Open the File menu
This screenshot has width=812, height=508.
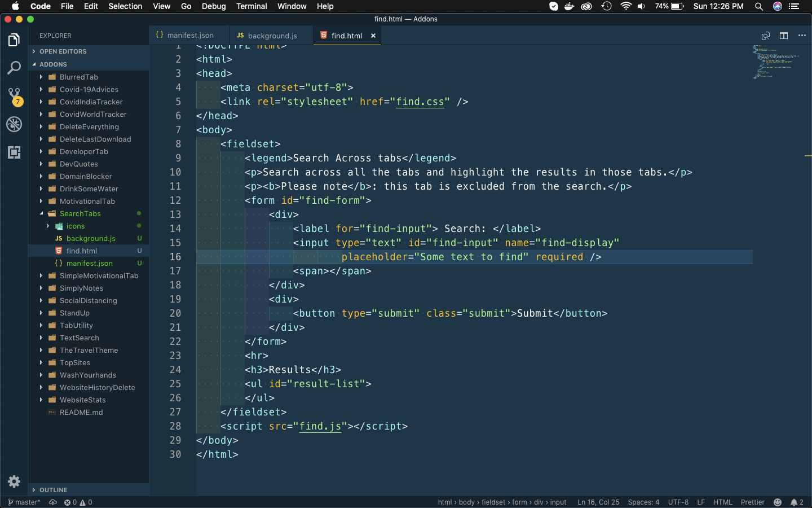(x=67, y=6)
